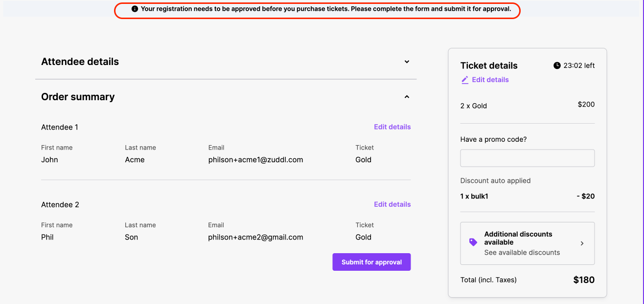This screenshot has height=304, width=644.
Task: Focus the promo code input field
Action: (x=527, y=158)
